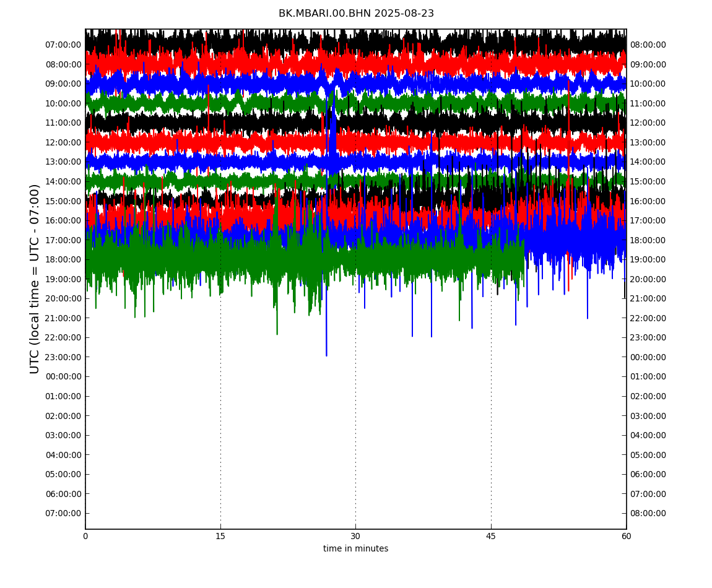
Task: Click right-axis time label 06:00:00
Action: click(648, 475)
